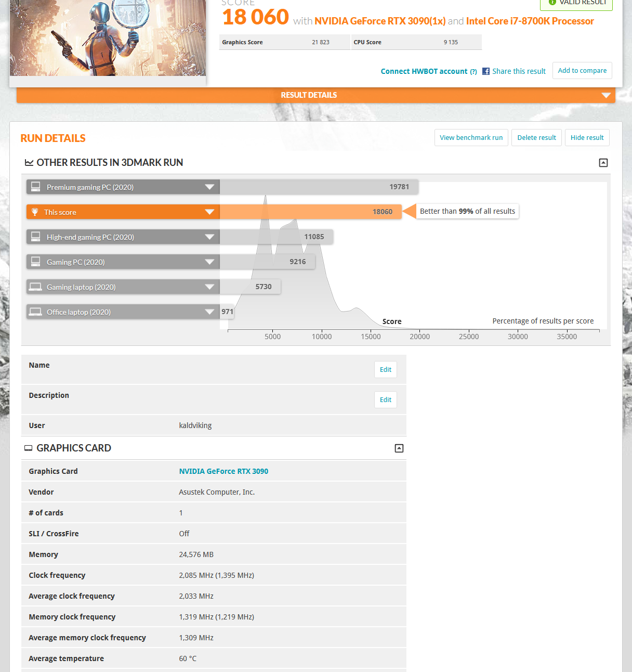Click the desktop icon for High-end gaming PC
The image size is (632, 672).
(35, 237)
